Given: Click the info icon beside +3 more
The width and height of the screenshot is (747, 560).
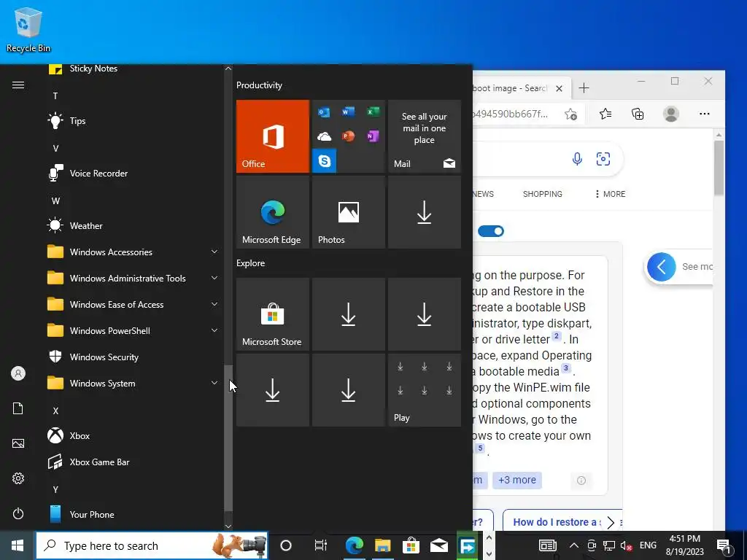Looking at the screenshot, I should (x=581, y=481).
